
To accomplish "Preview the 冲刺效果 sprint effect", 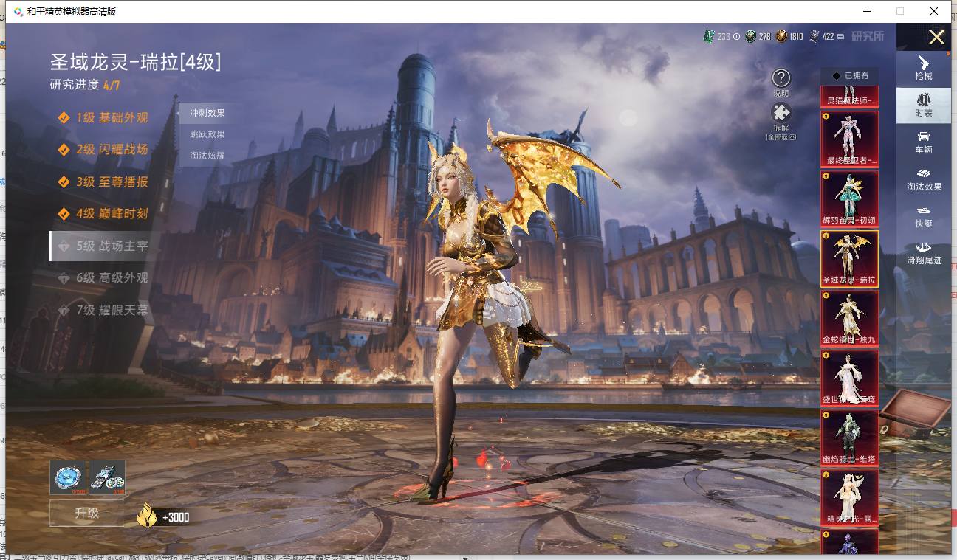I will tap(207, 113).
